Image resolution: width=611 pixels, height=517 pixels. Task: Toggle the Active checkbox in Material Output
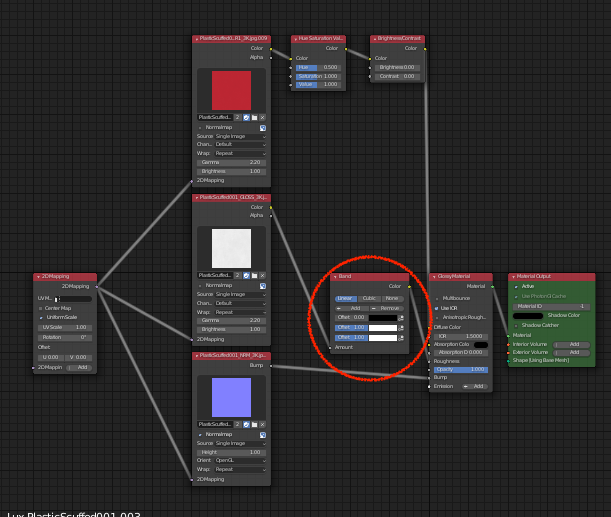click(518, 287)
